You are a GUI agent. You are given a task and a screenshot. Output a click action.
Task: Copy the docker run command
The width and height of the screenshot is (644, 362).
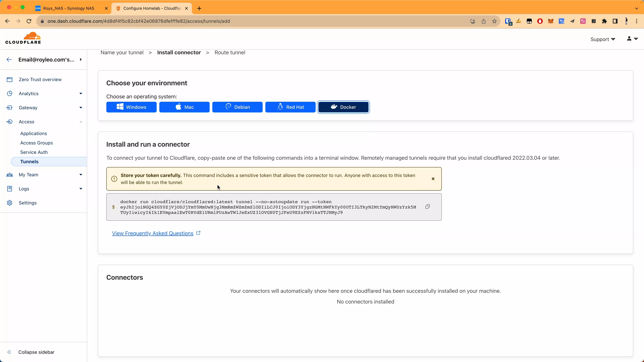(x=427, y=207)
